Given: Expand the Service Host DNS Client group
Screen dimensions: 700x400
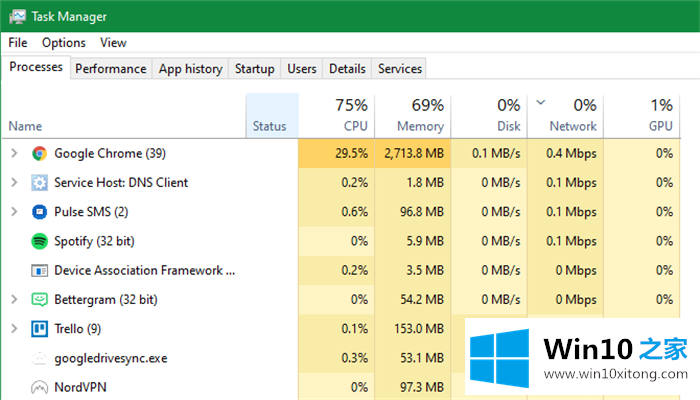Looking at the screenshot, I should [14, 183].
